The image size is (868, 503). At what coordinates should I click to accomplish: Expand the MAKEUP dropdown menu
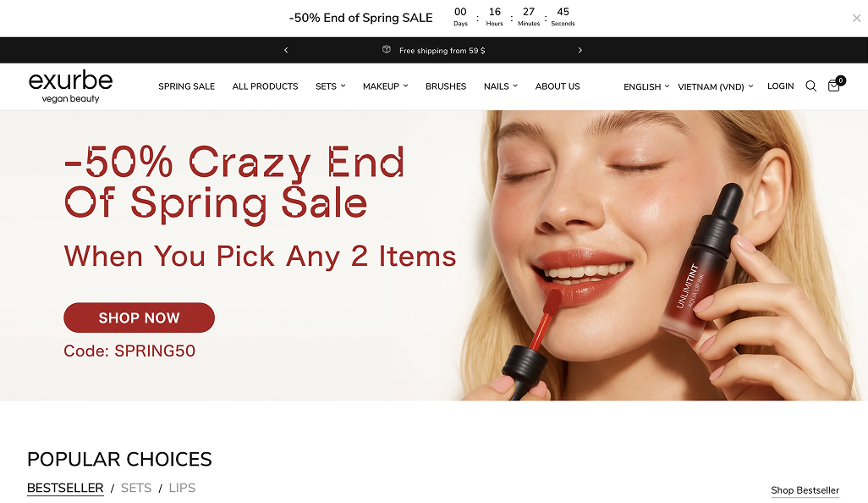(385, 86)
